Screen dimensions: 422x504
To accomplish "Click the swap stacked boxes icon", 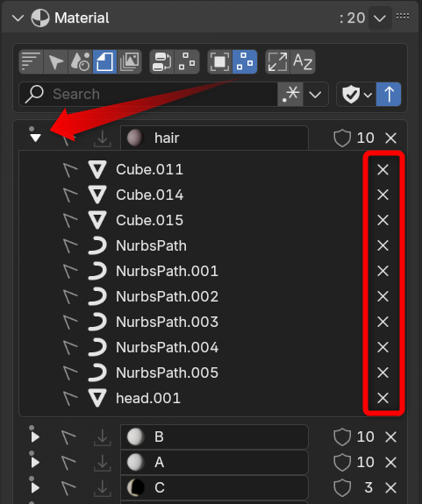I will click(x=162, y=61).
